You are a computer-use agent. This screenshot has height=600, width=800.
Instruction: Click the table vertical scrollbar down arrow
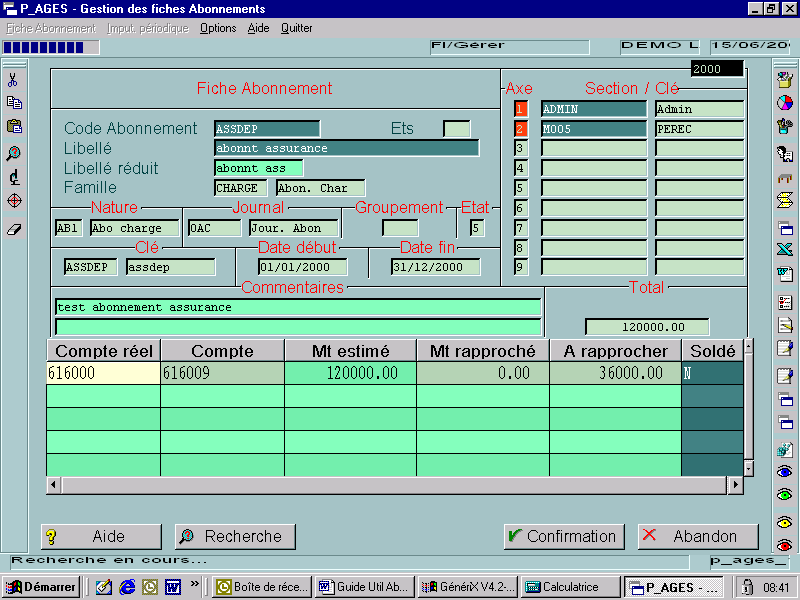(748, 468)
